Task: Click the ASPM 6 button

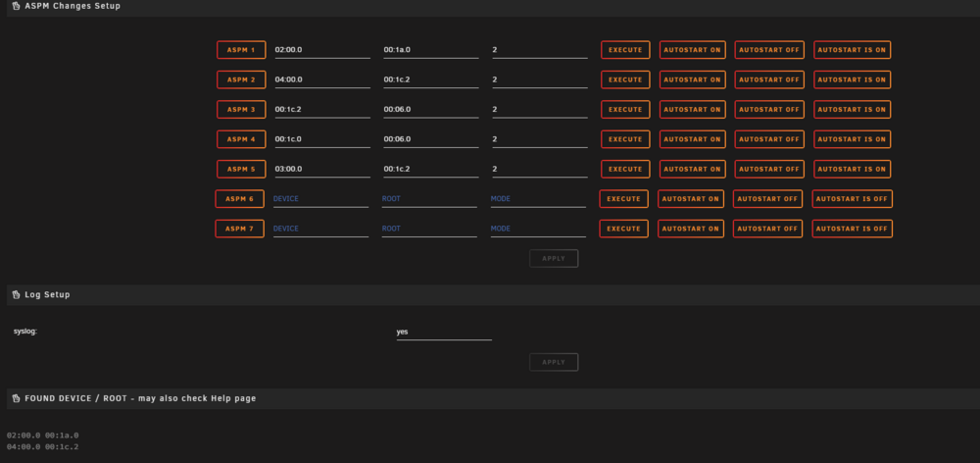Action: click(x=239, y=199)
